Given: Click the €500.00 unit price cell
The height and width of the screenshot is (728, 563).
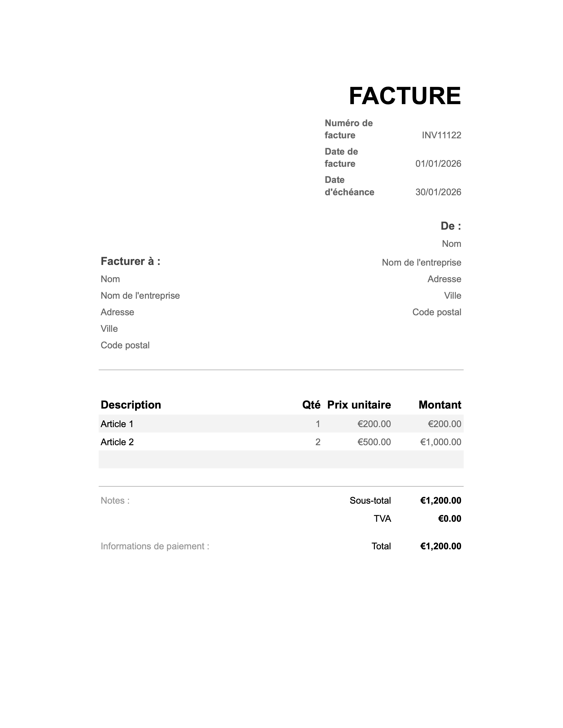Looking at the screenshot, I should click(374, 442).
